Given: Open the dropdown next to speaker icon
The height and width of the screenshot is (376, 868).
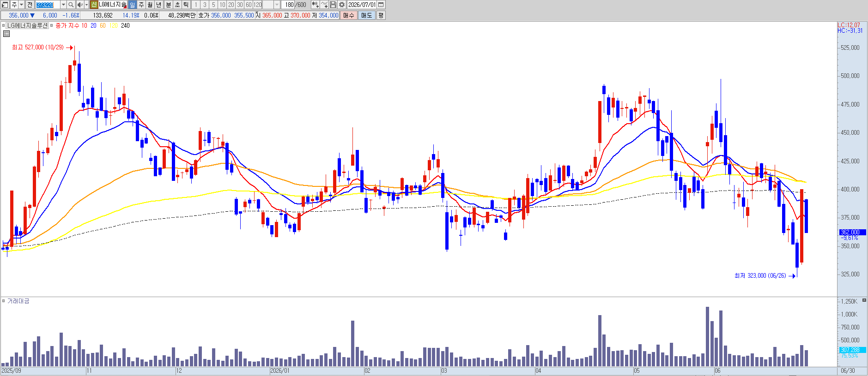Looking at the screenshot, I should [x=86, y=5].
